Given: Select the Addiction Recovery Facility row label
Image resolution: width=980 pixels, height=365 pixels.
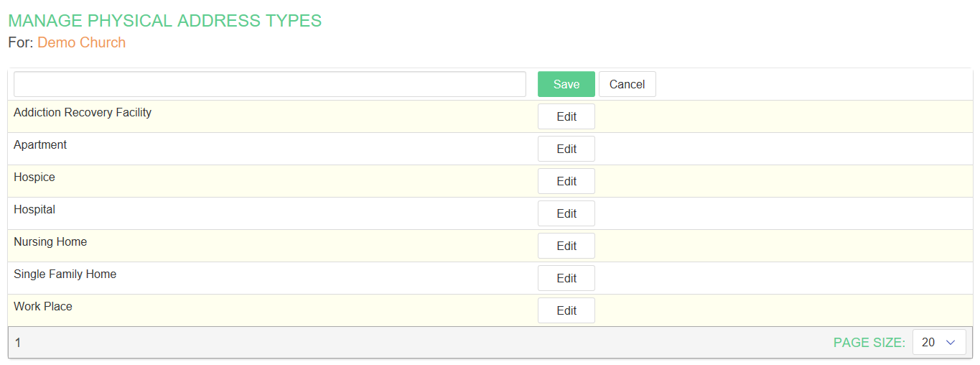Looking at the screenshot, I should click(x=83, y=112).
